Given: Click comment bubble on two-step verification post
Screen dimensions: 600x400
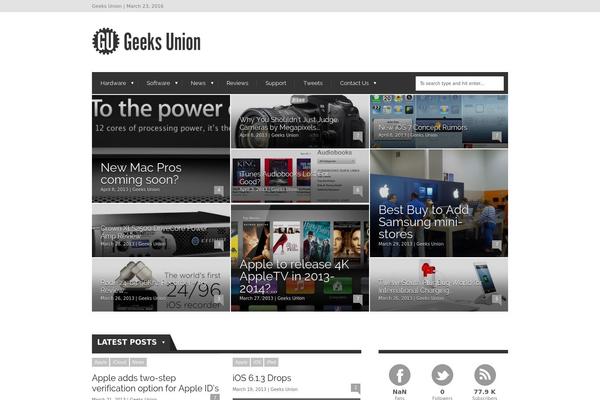Looking at the screenshot, I should click(x=215, y=397).
